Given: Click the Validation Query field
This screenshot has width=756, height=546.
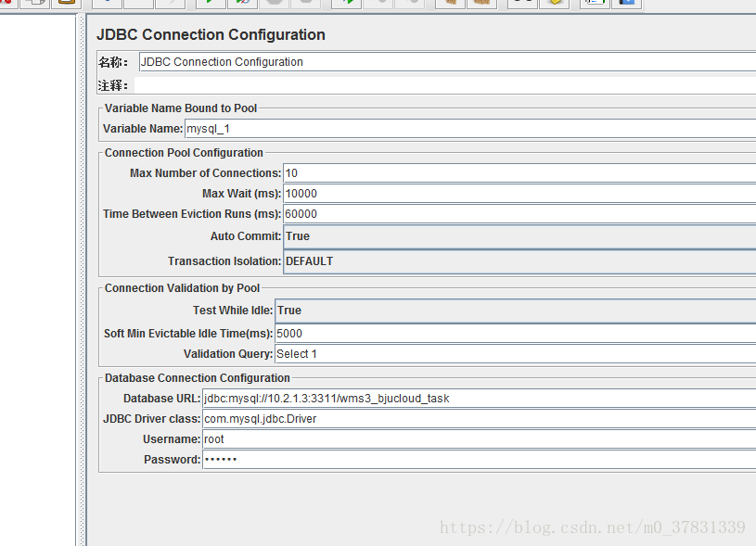Looking at the screenshot, I should point(516,354).
